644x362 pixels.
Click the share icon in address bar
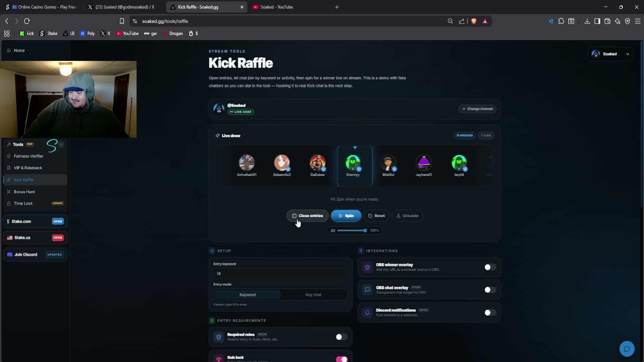(462, 21)
